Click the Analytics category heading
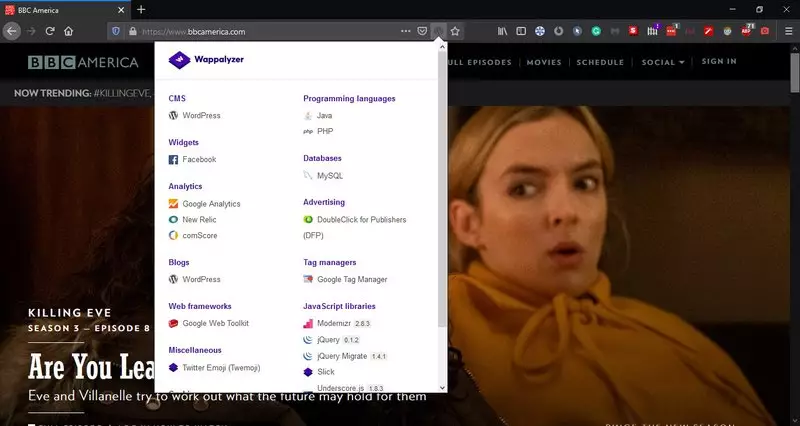The width and height of the screenshot is (800, 426). [x=185, y=186]
